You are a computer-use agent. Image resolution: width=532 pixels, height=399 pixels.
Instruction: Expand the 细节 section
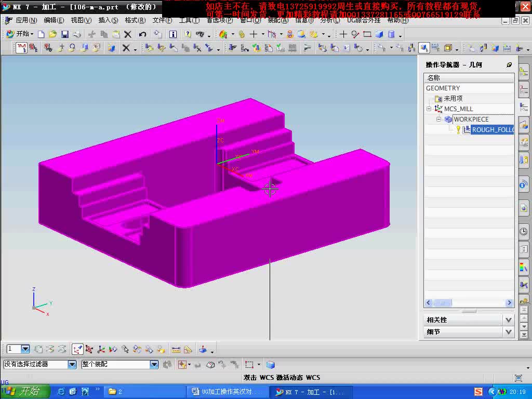tap(508, 332)
